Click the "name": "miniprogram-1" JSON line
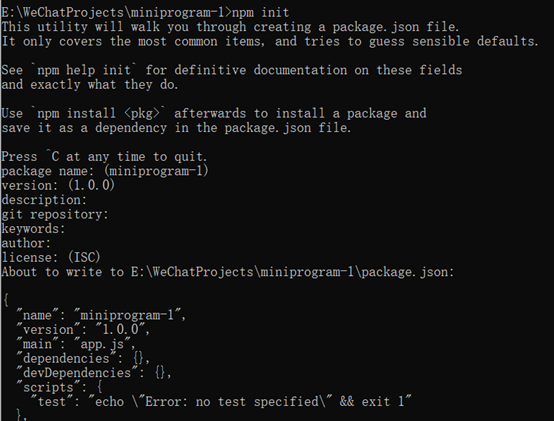The image size is (554, 421). click(x=101, y=315)
